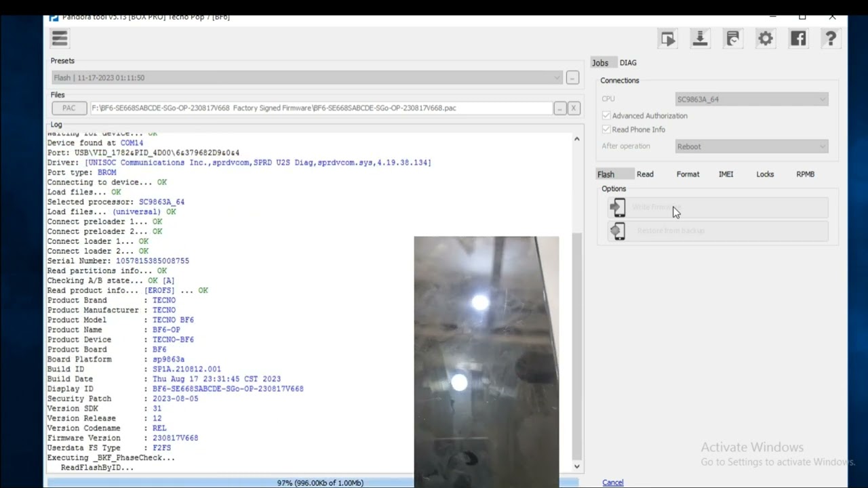868x488 pixels.
Task: Click the UNISOC driver info log line
Action: [x=239, y=163]
